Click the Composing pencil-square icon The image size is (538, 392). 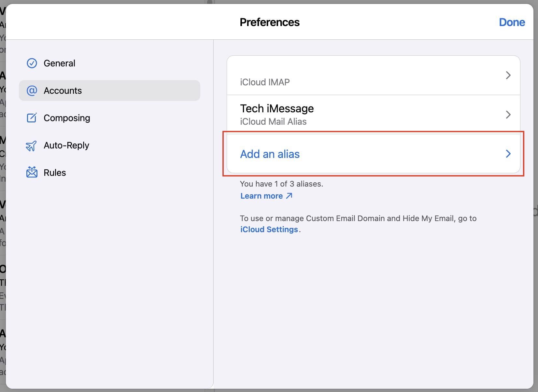pos(32,118)
